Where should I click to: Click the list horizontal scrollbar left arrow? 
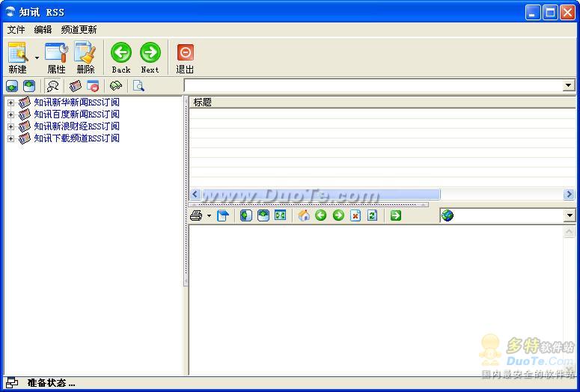[195, 195]
